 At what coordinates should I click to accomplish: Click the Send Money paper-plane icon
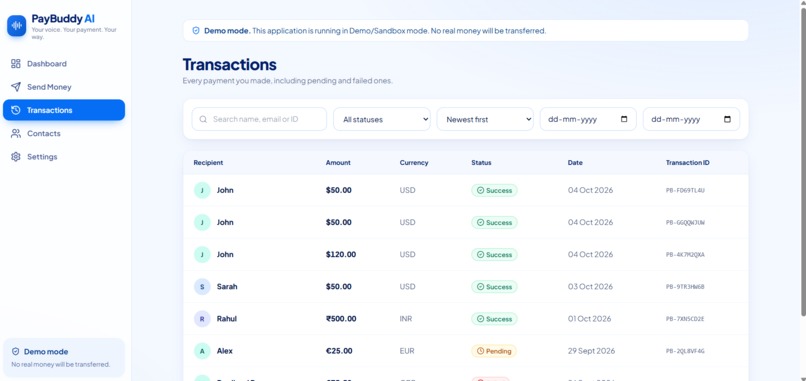tap(16, 87)
